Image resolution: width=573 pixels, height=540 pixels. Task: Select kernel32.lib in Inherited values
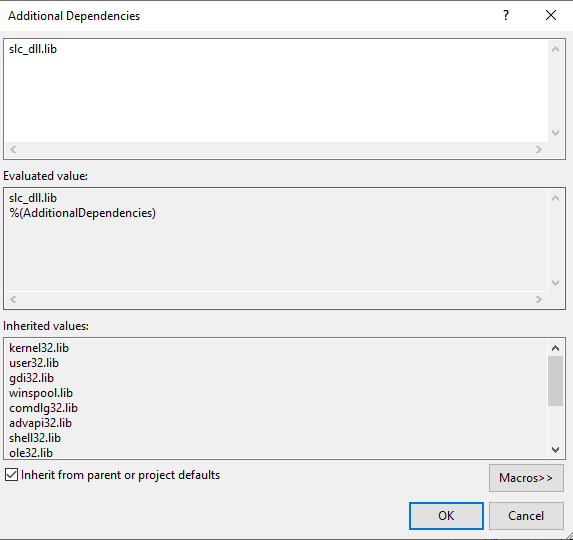(39, 348)
